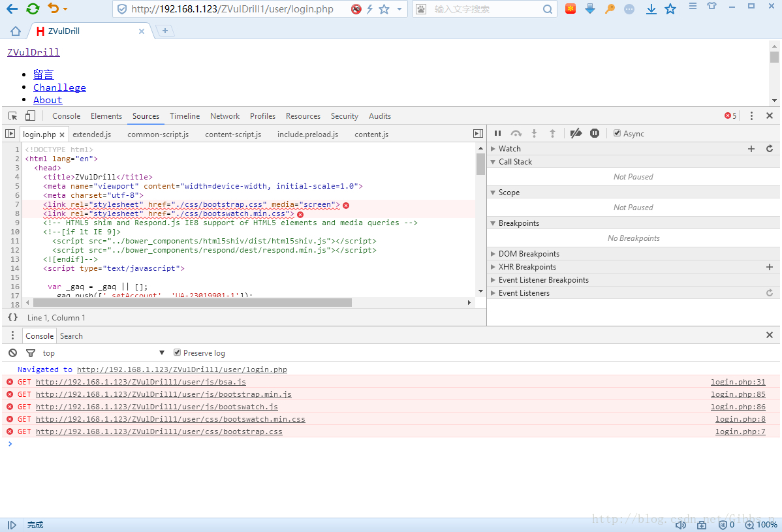This screenshot has width=782, height=532.
Task: Open the top context dropdown
Action: tap(103, 352)
